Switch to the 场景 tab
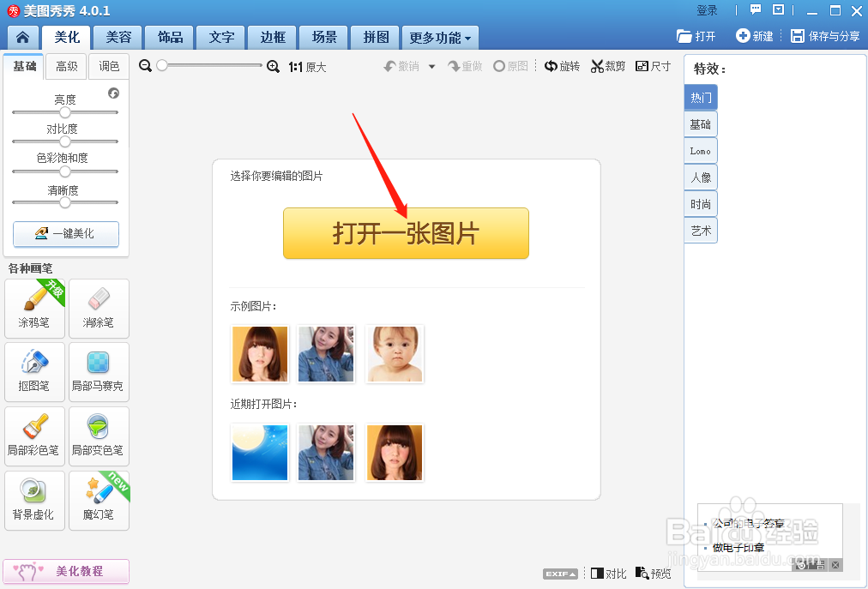This screenshot has width=868, height=589. click(324, 37)
